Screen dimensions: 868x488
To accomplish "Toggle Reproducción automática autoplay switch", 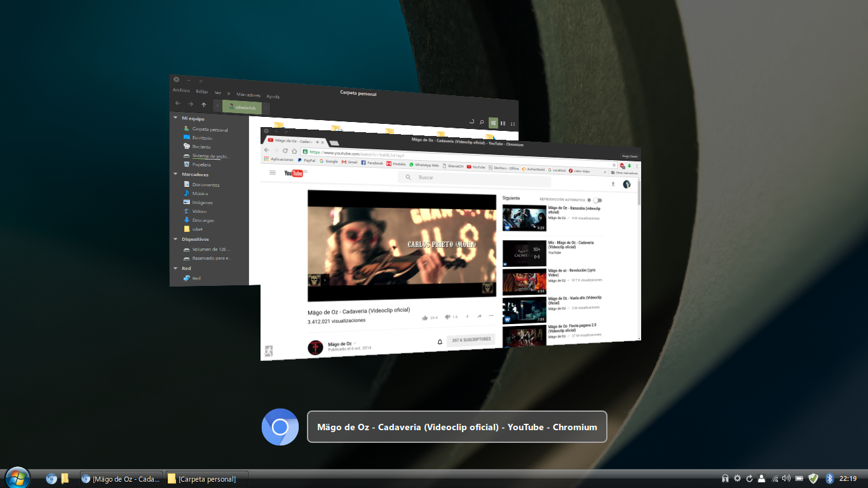I will (597, 200).
